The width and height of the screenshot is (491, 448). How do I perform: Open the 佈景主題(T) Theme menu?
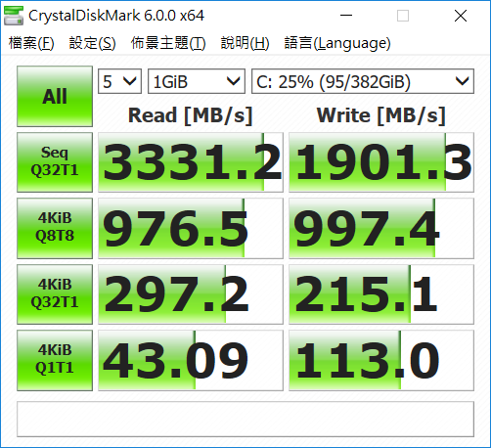pyautogui.click(x=168, y=43)
